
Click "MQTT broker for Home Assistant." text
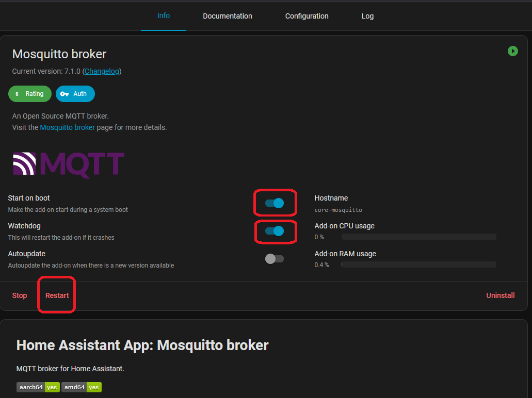coord(70,369)
